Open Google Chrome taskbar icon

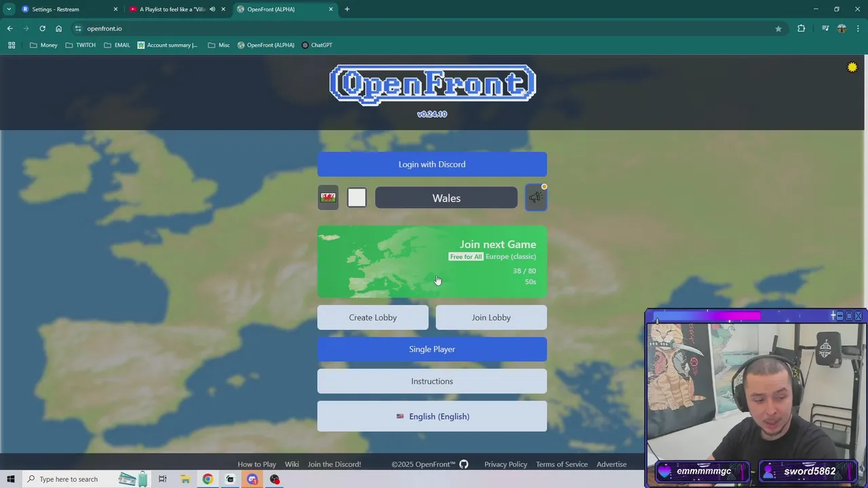tap(208, 479)
